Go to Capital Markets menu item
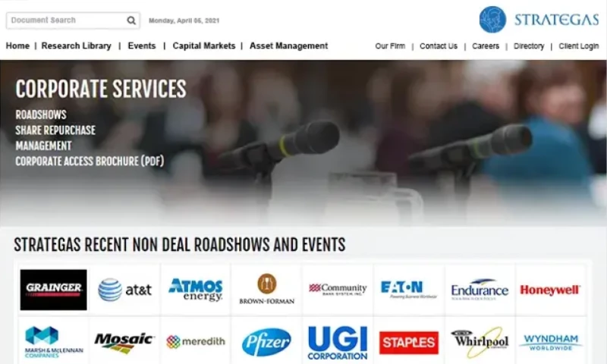The width and height of the screenshot is (607, 364). 203,46
